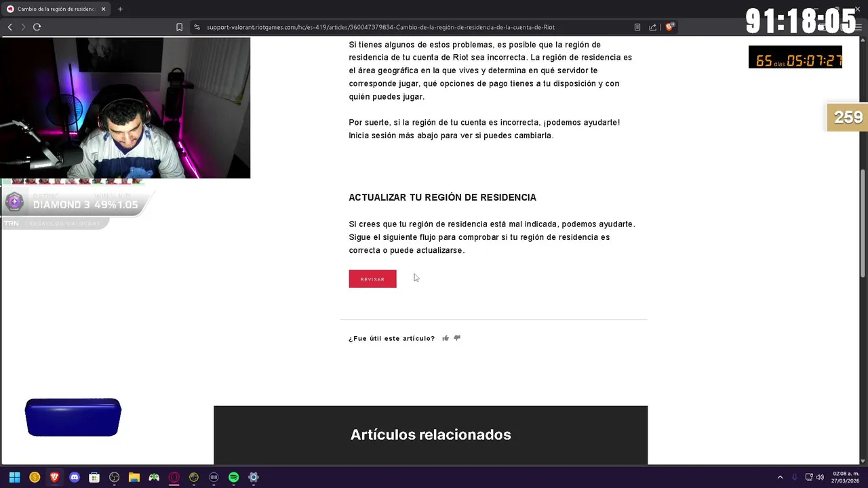Bookmark this page with the bookmark icon
Viewport: 868px width, 488px height.
[179, 27]
